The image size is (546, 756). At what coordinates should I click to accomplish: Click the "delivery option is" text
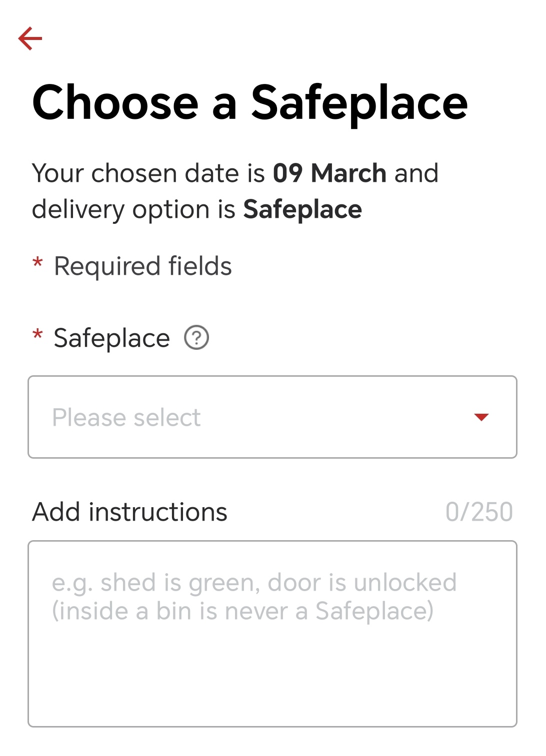point(133,209)
